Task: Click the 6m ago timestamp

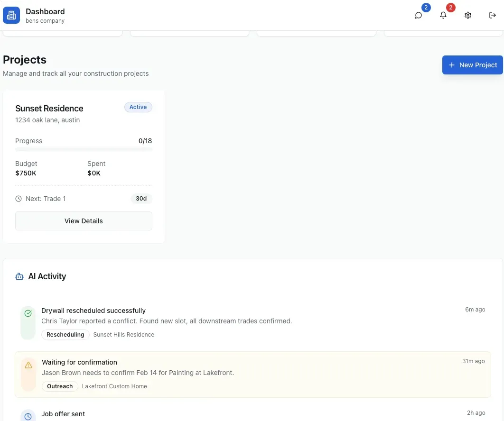Action: (475, 310)
